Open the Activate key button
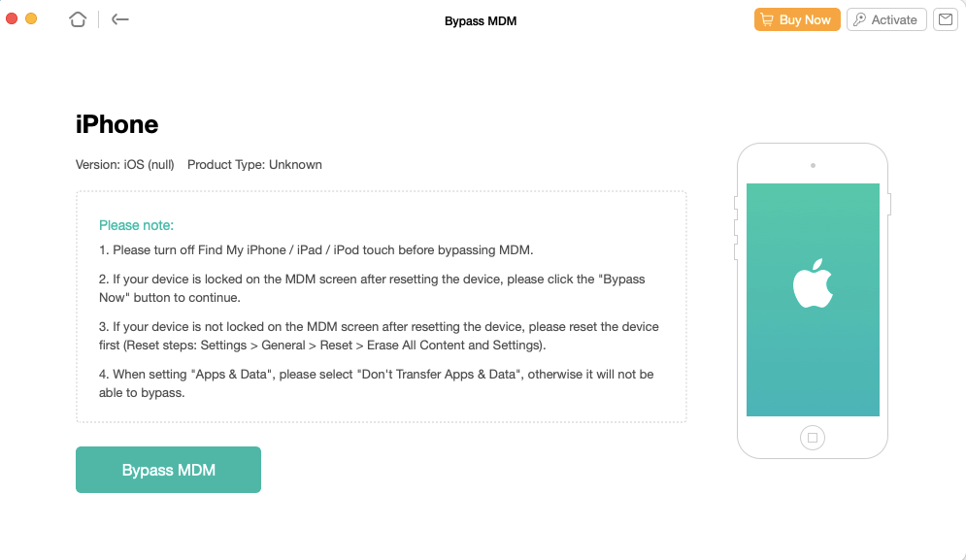This screenshot has height=560, width=966. tap(884, 19)
